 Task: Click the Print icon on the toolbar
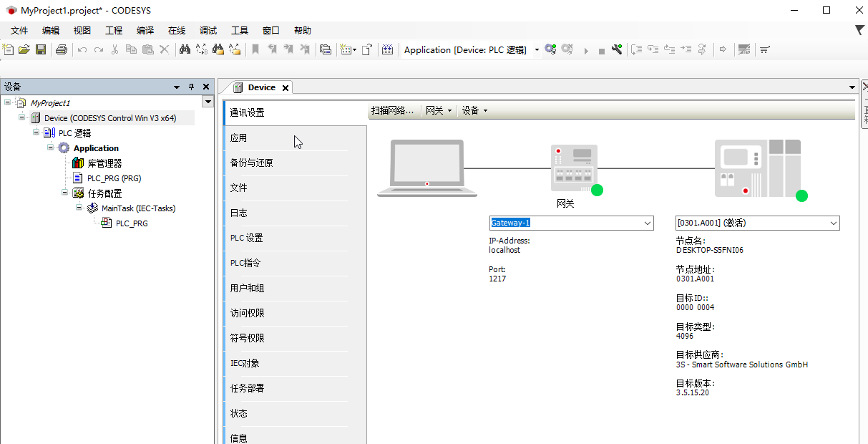pos(62,49)
